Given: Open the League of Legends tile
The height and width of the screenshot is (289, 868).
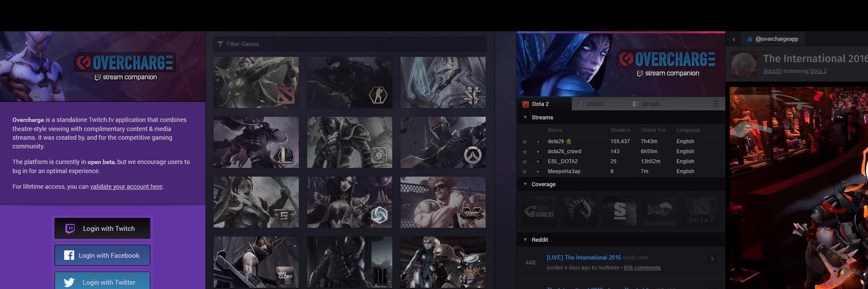Looking at the screenshot, I should 256,142.
